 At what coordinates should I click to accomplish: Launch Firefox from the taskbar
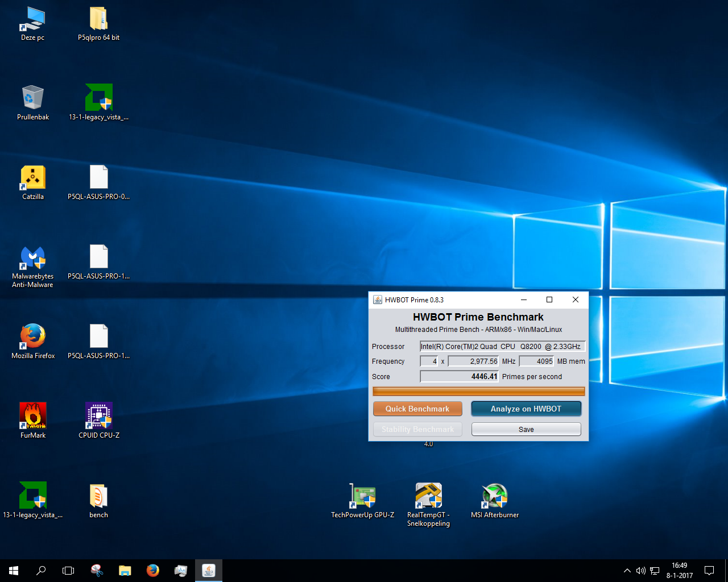tap(152, 571)
